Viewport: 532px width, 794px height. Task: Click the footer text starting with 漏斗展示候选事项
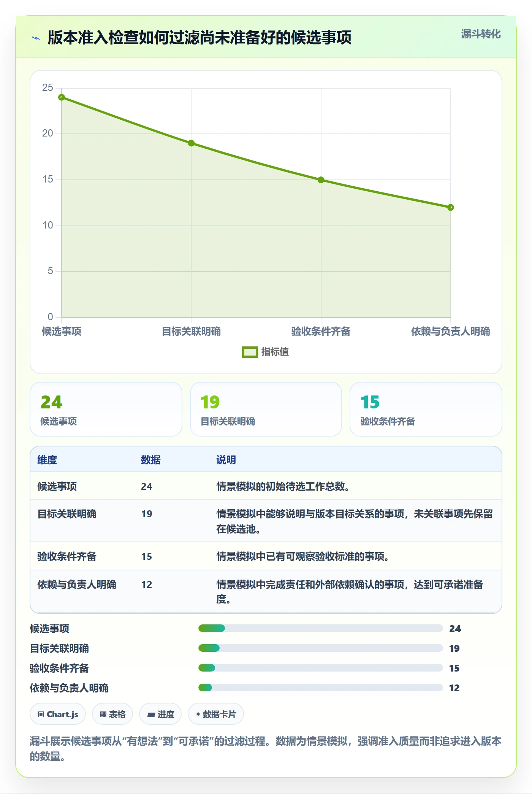click(266, 748)
